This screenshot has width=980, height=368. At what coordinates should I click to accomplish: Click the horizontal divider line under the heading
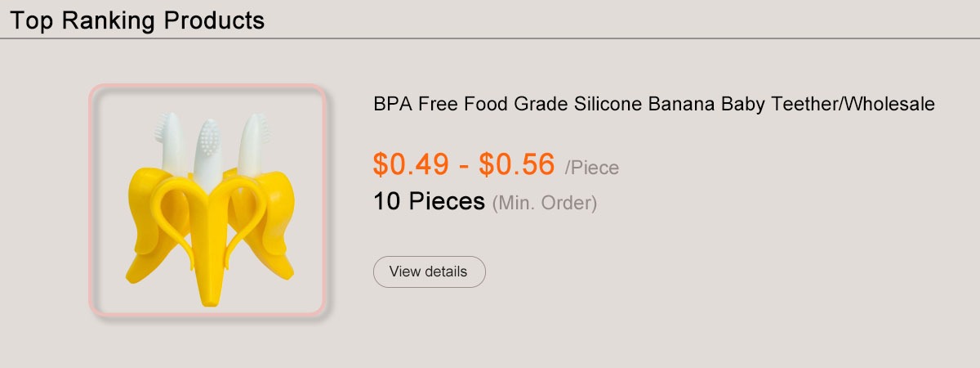(490, 38)
